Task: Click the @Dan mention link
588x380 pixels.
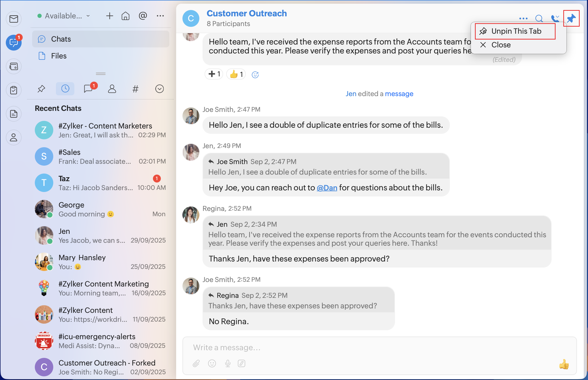Action: [x=327, y=188]
